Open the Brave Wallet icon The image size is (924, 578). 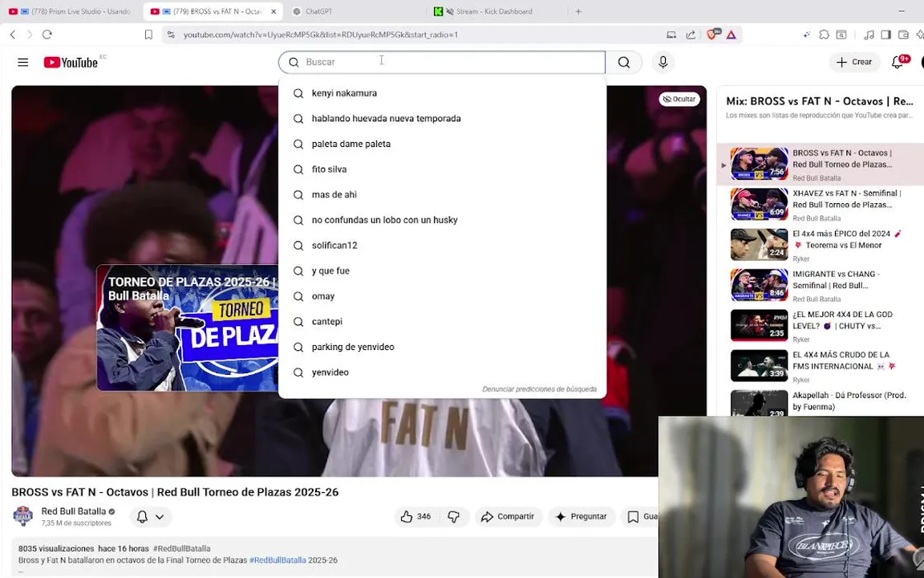coord(903,35)
